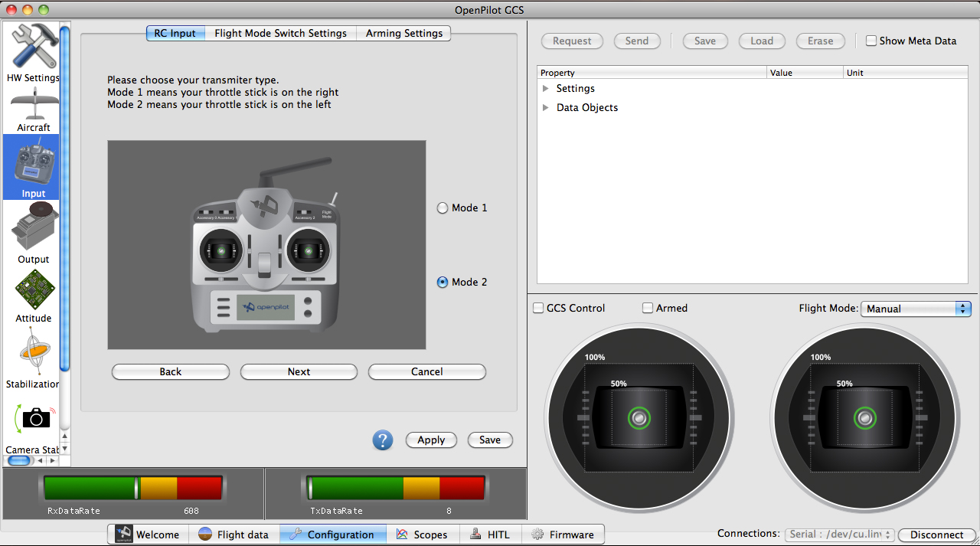
Task: Expand the Data Objects tree node
Action: [x=546, y=108]
